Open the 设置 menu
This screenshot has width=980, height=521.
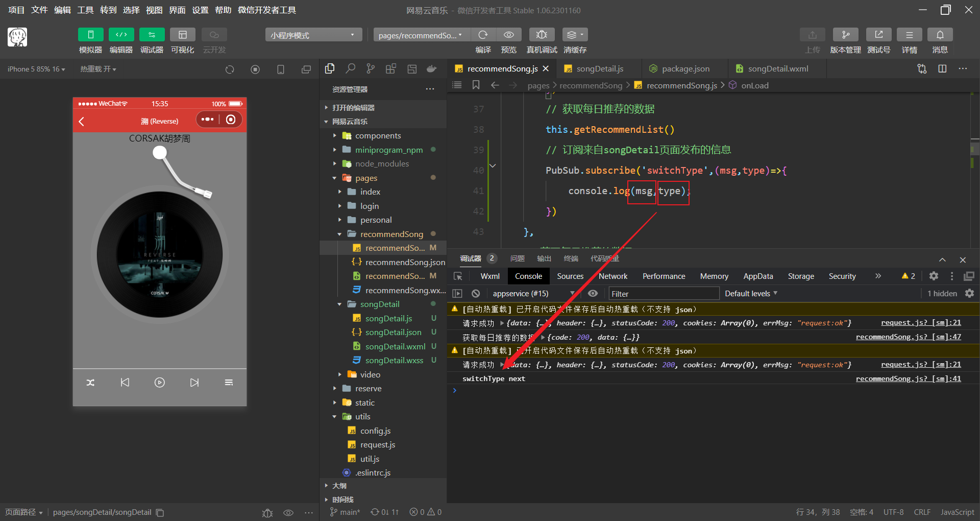click(x=200, y=10)
